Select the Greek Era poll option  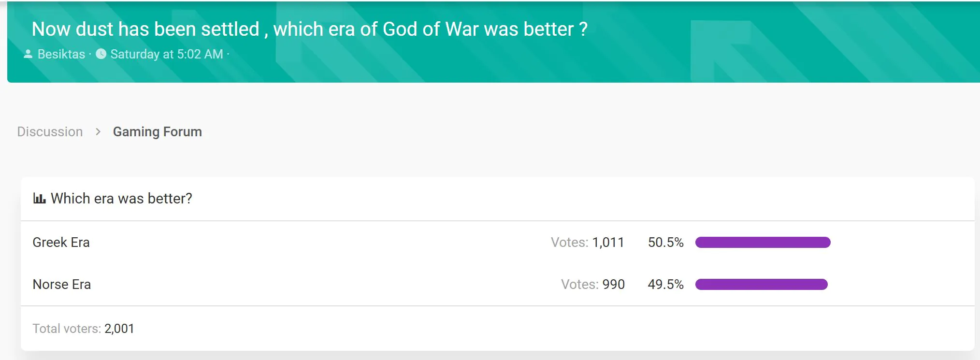click(x=61, y=242)
